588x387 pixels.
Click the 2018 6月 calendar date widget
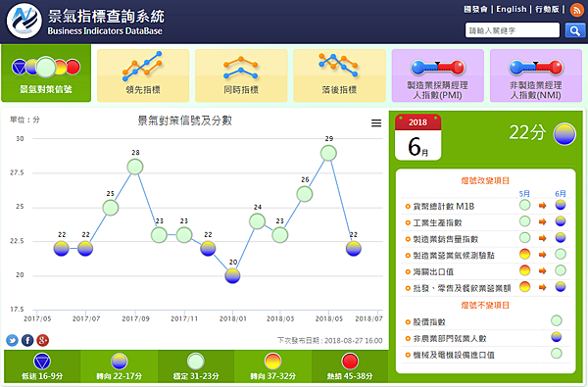click(x=417, y=137)
